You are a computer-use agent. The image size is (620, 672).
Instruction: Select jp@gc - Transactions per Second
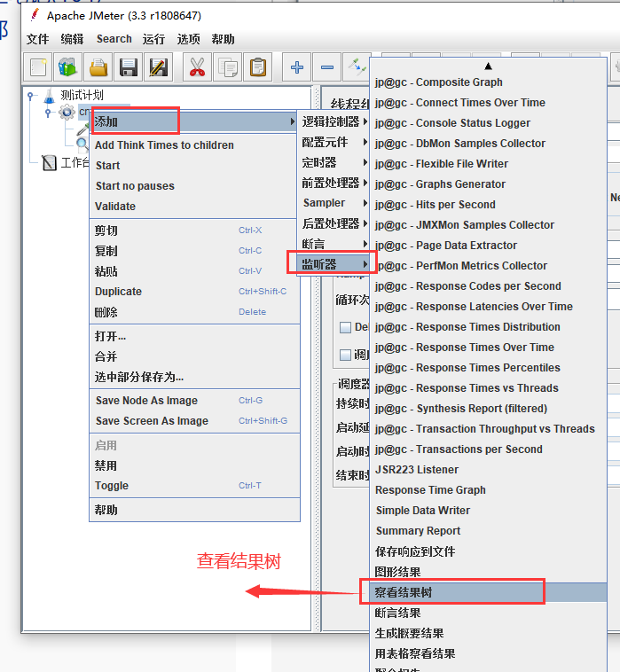[x=489, y=449]
